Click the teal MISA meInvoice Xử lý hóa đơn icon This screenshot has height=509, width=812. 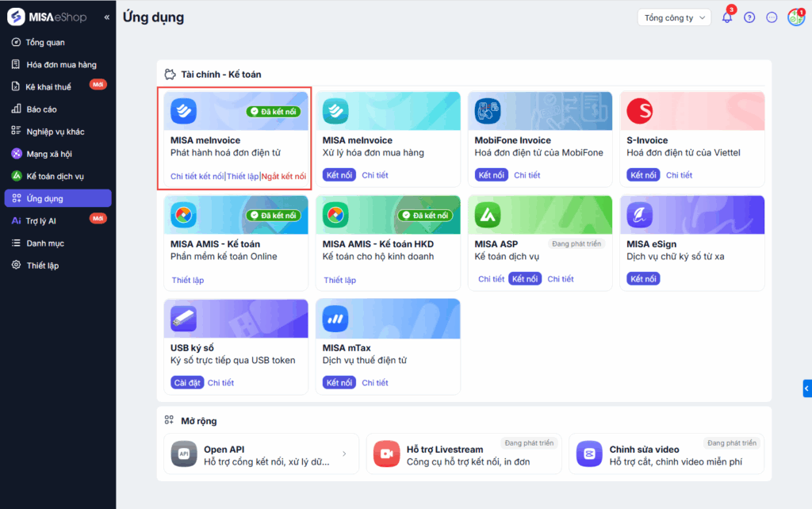pos(335,111)
